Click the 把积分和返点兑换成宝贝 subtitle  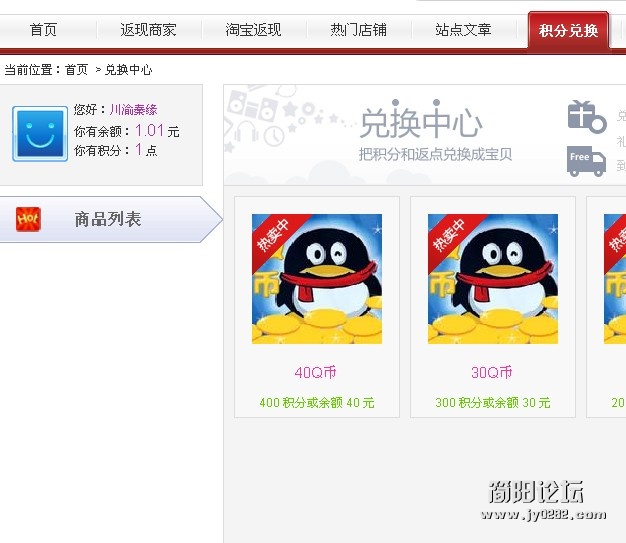click(435, 154)
